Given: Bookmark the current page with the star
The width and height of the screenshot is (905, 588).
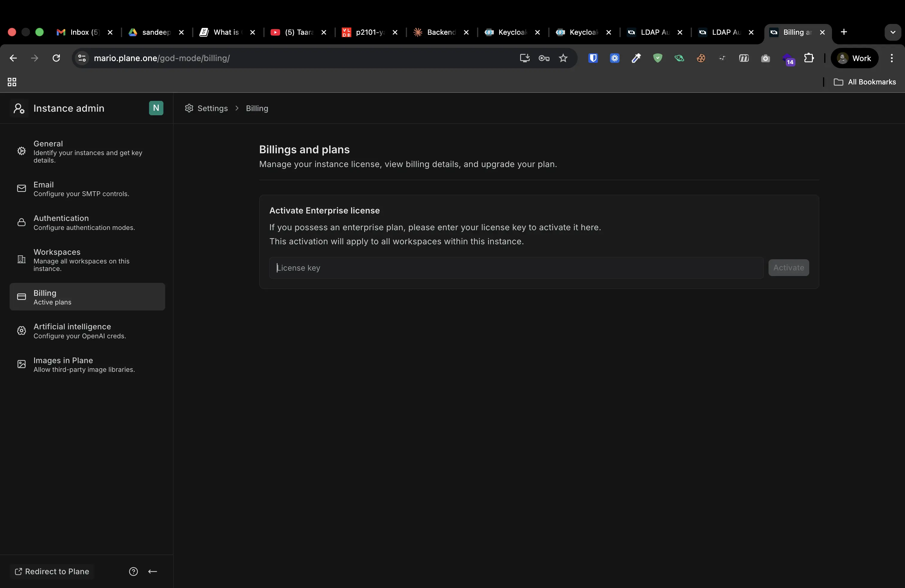Looking at the screenshot, I should tap(563, 58).
